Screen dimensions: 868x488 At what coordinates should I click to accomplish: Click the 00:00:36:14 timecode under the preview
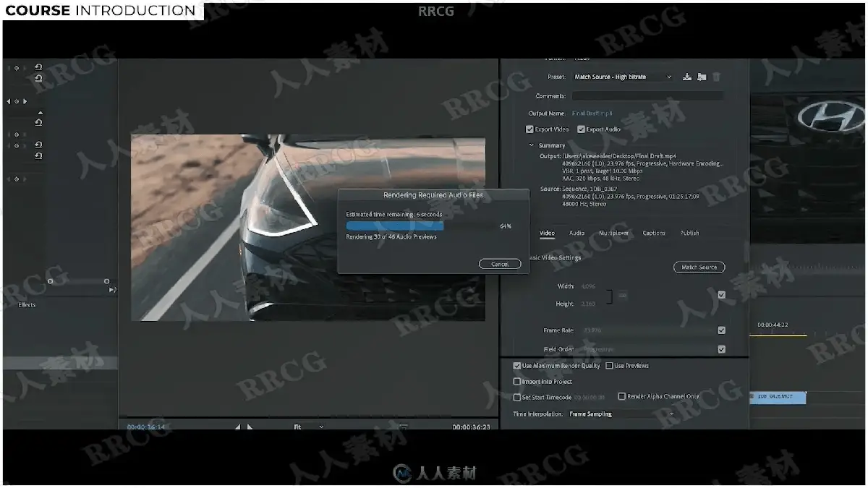coord(145,427)
